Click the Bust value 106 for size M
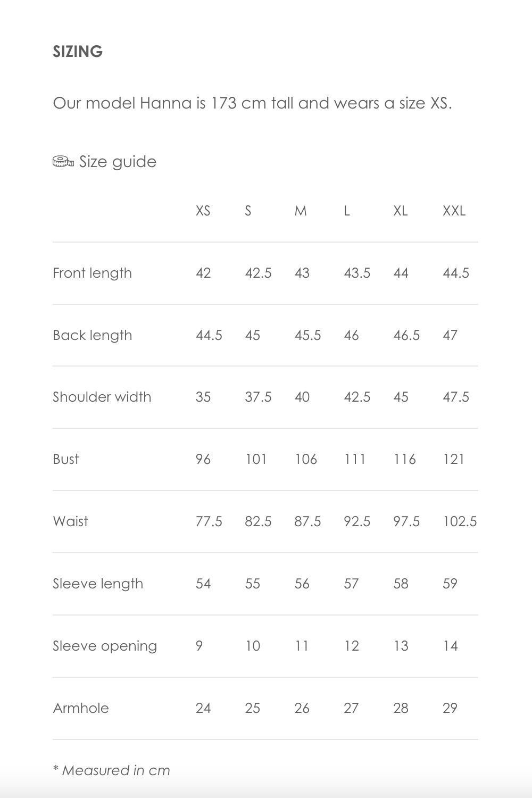Viewport: 532px width, 798px height. point(306,459)
